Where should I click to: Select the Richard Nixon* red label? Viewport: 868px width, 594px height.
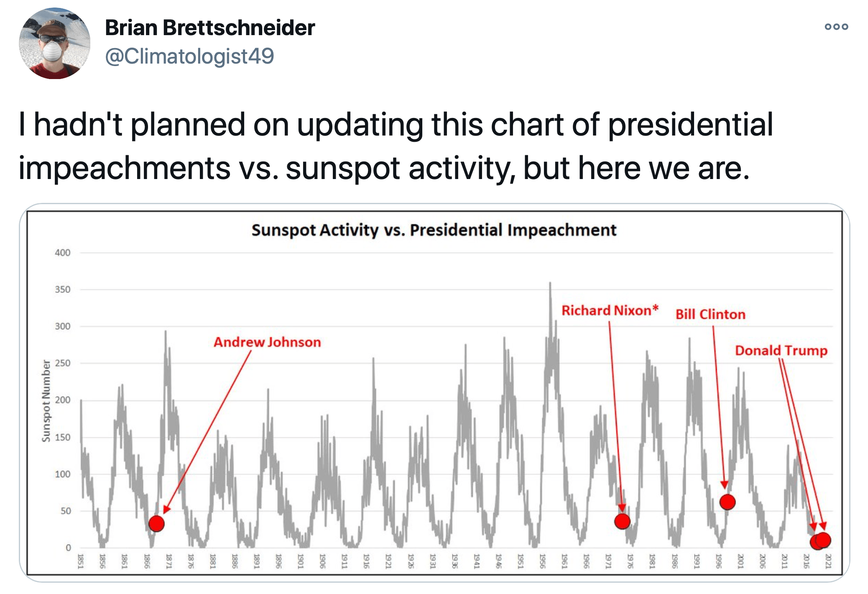pos(610,310)
